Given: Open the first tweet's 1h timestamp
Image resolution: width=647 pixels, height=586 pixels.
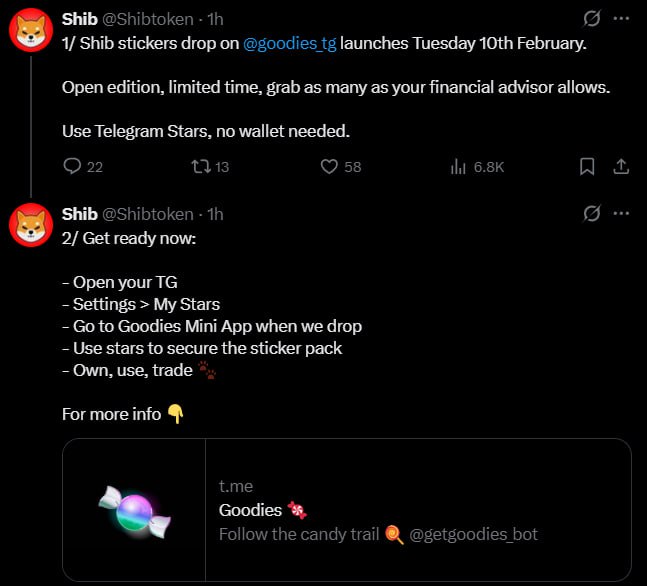Looking at the screenshot, I should (x=214, y=19).
